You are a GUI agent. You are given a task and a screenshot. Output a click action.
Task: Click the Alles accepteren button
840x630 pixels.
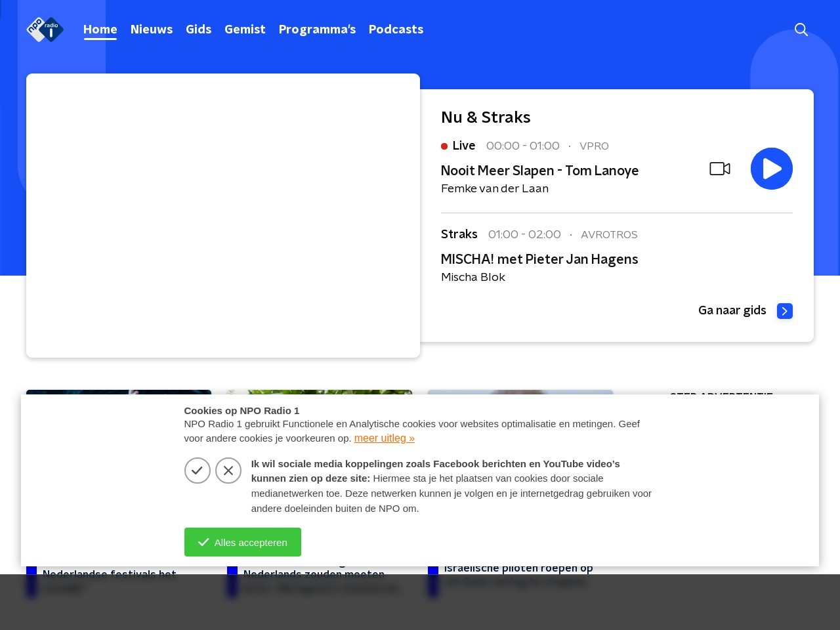(x=243, y=542)
